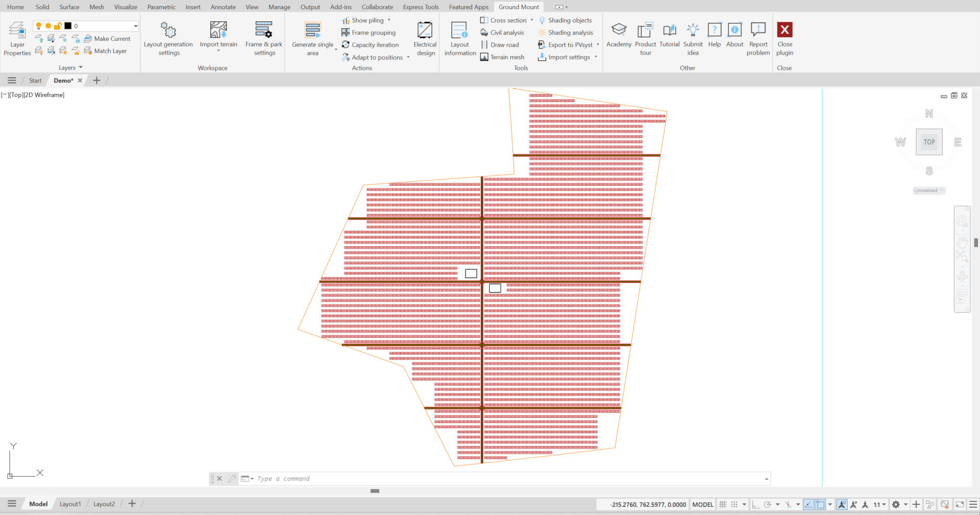Expand the layer selection dropdown
The image size is (980, 515).
pos(135,26)
